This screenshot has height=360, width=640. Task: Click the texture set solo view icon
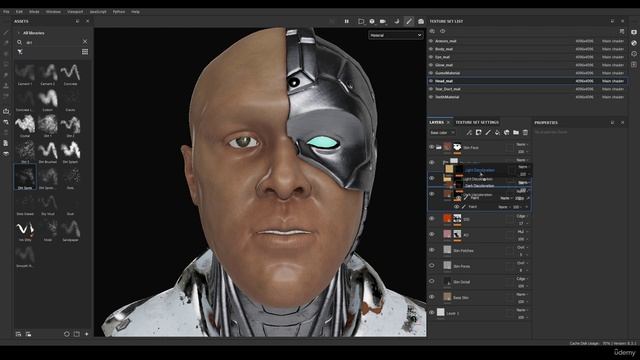tap(442, 31)
